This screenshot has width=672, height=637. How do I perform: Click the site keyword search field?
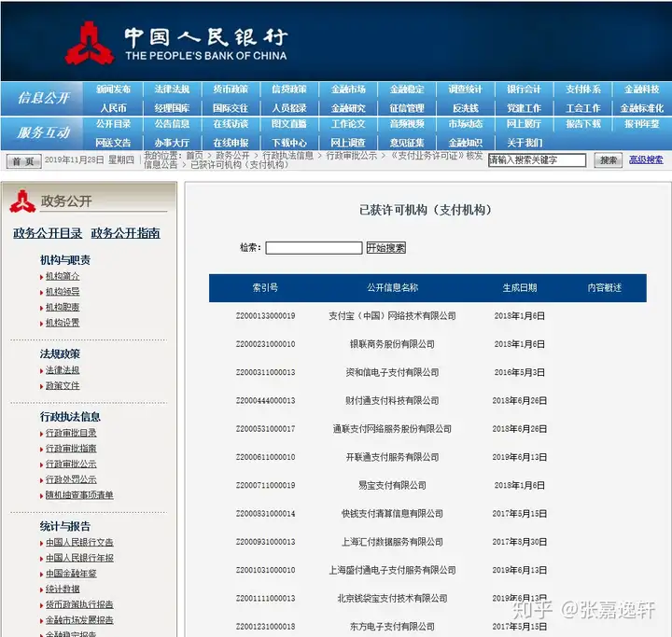(x=537, y=160)
